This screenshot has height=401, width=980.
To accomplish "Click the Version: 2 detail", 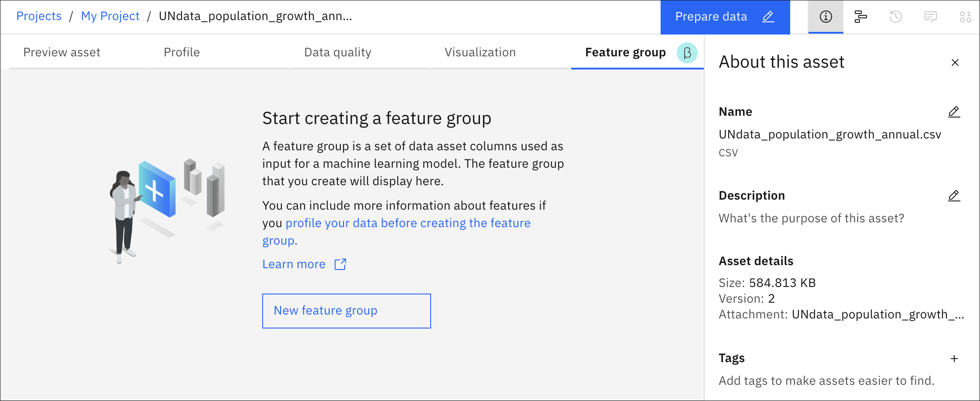I will tap(747, 299).
